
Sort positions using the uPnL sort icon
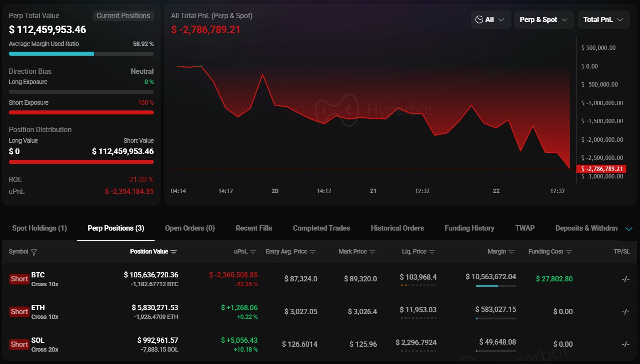pyautogui.click(x=254, y=251)
